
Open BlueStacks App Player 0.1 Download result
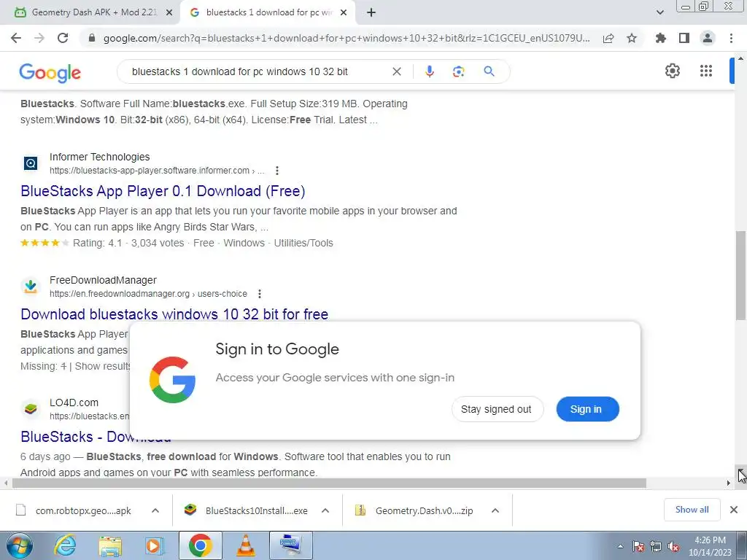(163, 191)
